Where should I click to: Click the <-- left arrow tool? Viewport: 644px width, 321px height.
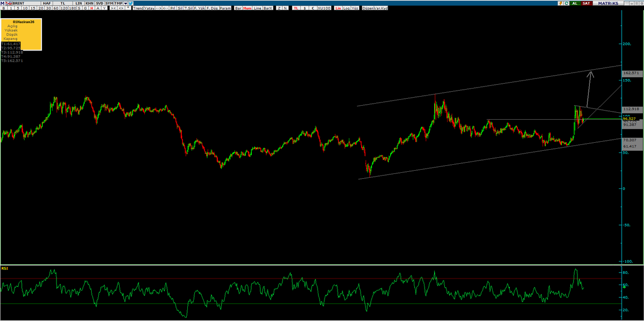(165, 8)
